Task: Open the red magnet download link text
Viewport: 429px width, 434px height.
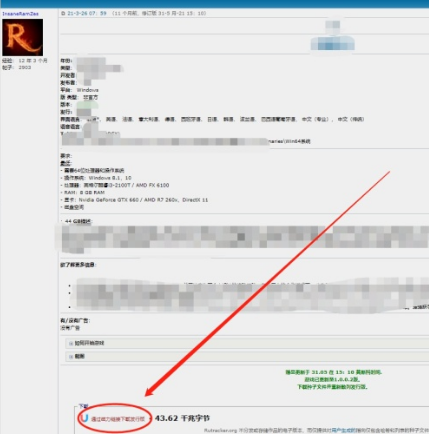Action: (x=118, y=419)
